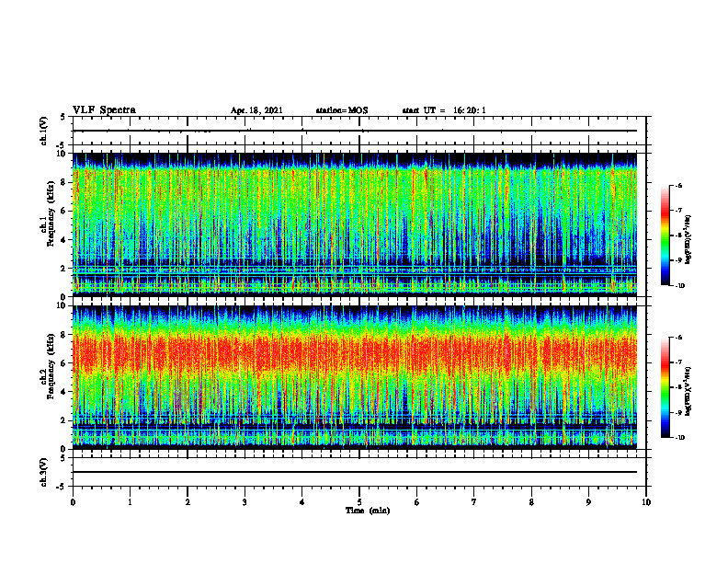Click the ch.1 voltage waveform trace

[355, 131]
